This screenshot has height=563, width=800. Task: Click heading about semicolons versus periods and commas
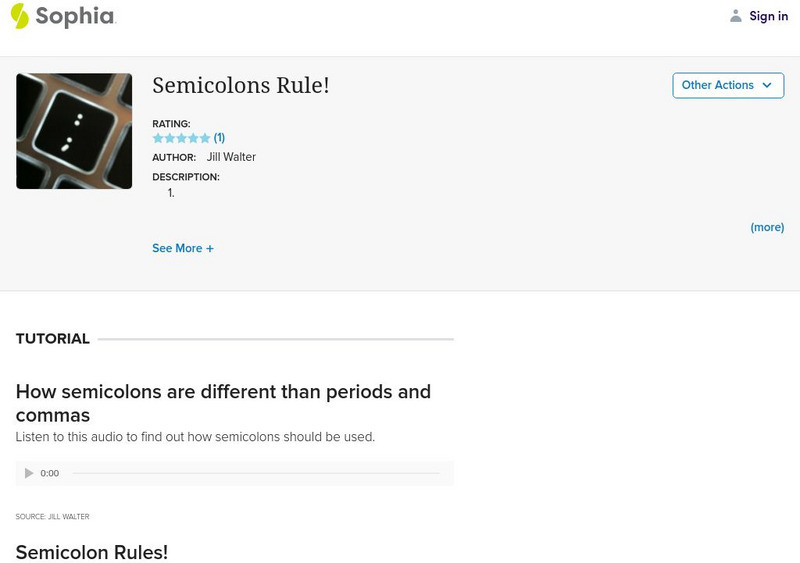point(223,403)
